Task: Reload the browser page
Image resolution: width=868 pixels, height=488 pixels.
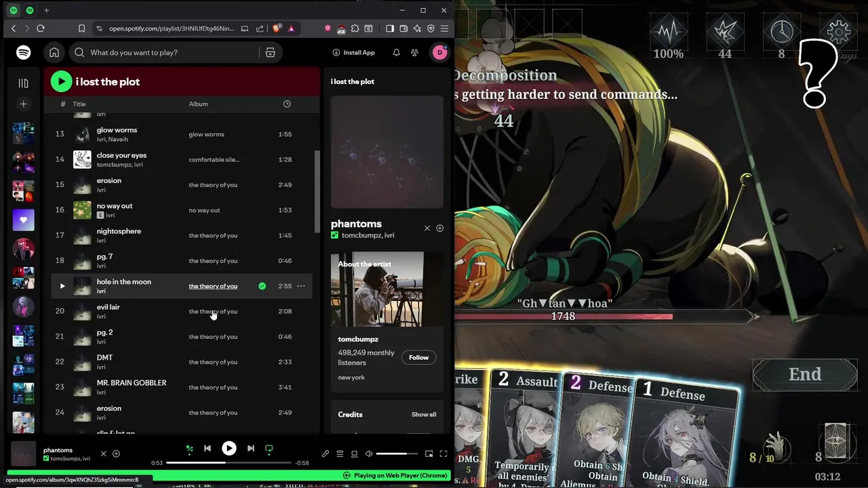Action: 41,28
